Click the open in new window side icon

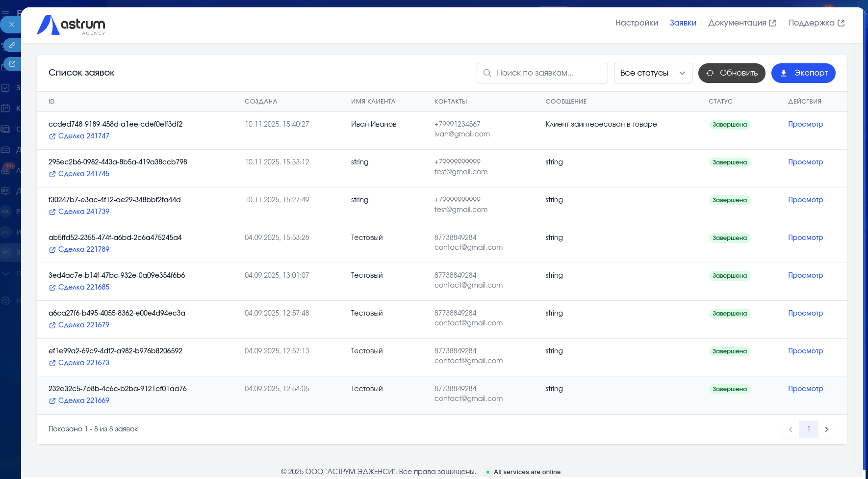pyautogui.click(x=12, y=64)
